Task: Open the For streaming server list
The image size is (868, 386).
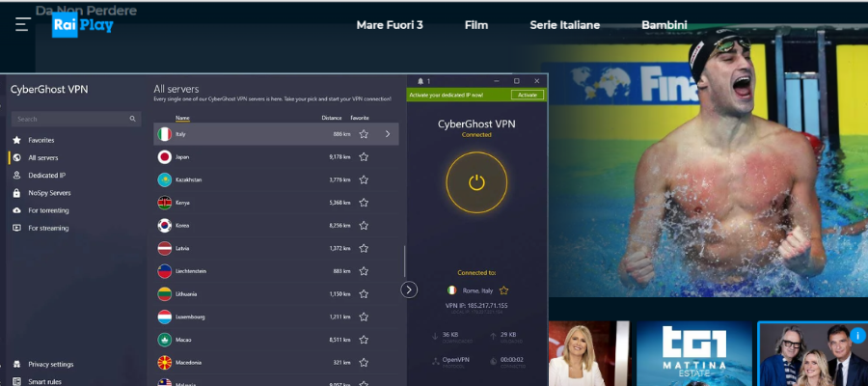Action: click(x=49, y=228)
